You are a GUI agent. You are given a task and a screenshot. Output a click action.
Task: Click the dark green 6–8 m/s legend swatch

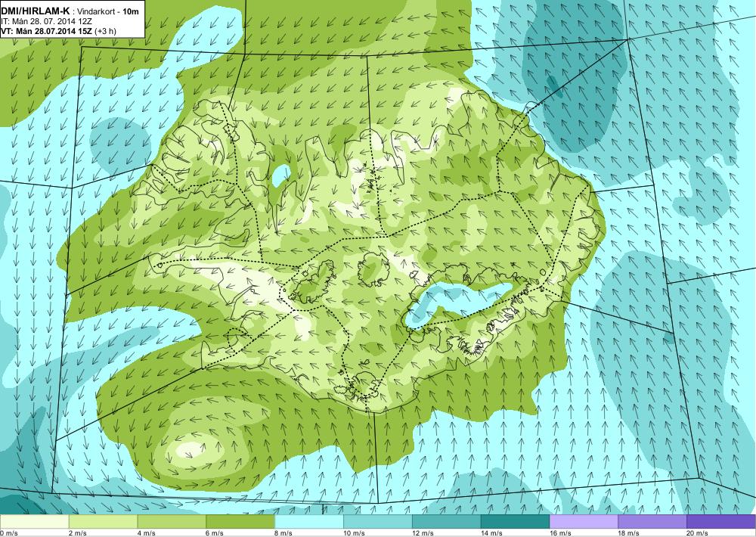pyautogui.click(x=240, y=522)
